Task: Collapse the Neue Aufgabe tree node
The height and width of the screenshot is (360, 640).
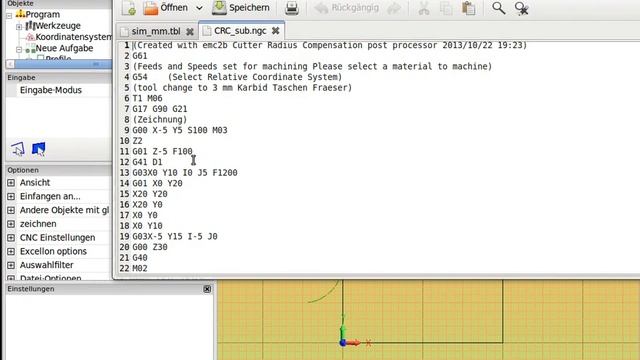Action: point(19,49)
